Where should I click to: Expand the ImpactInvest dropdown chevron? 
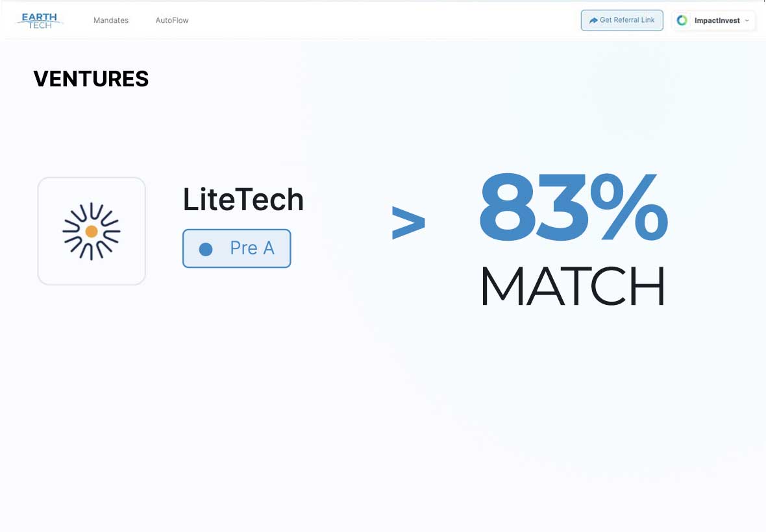pyautogui.click(x=747, y=21)
